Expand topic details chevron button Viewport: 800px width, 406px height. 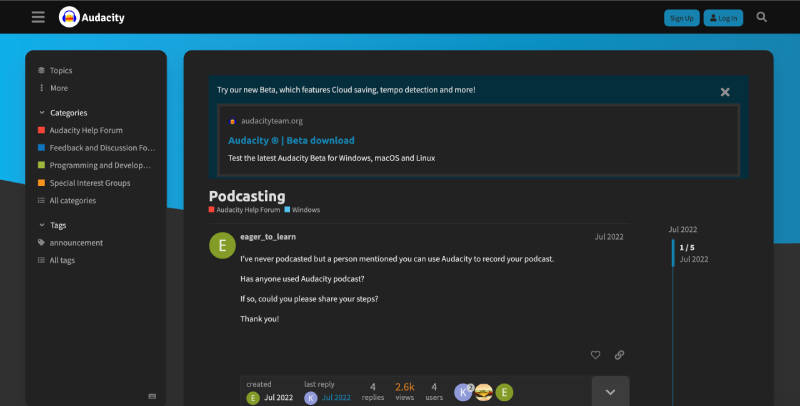click(610, 392)
